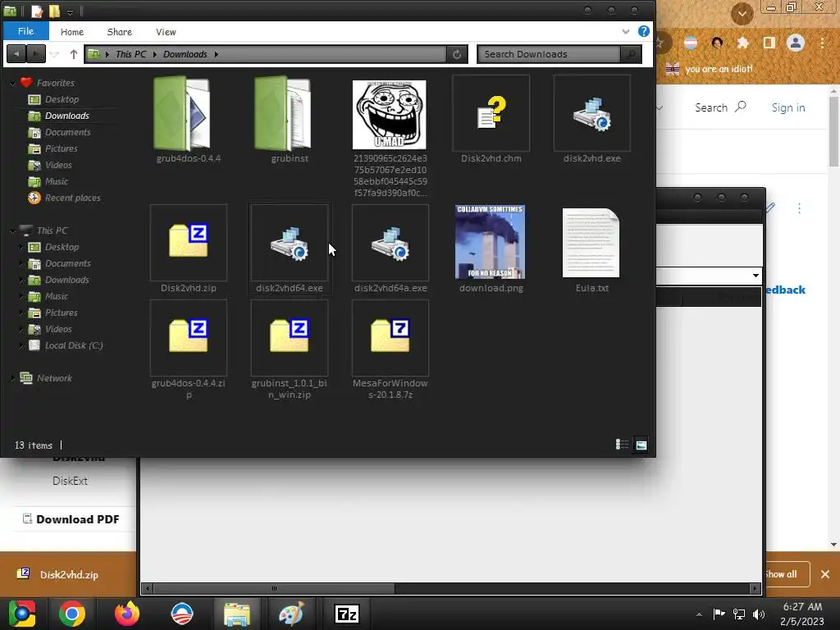Go back with the back arrow
Screen dimensions: 840x630
click(16, 53)
